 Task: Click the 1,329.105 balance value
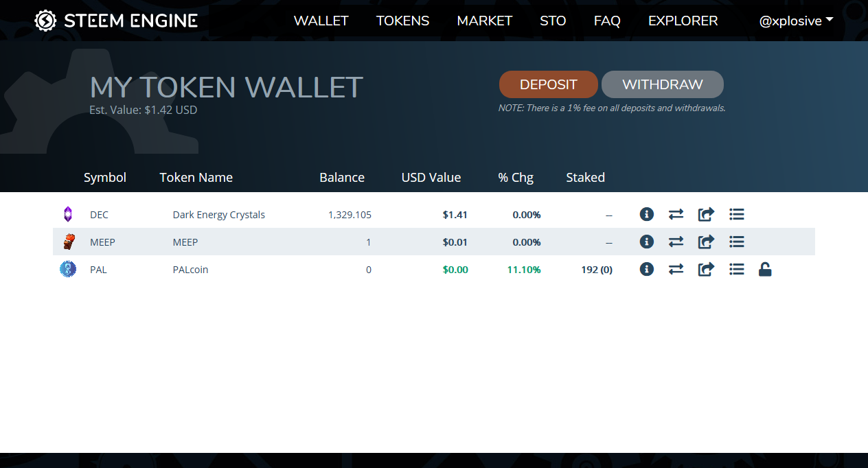[350, 215]
